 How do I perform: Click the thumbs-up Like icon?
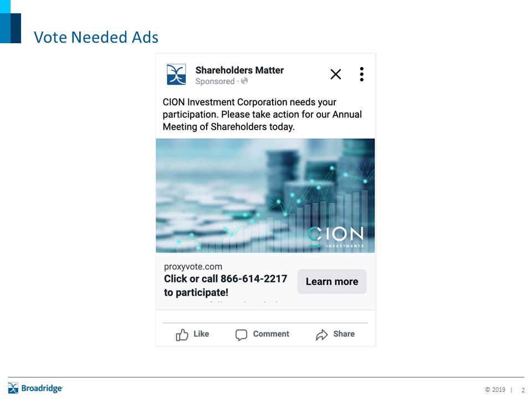click(182, 335)
